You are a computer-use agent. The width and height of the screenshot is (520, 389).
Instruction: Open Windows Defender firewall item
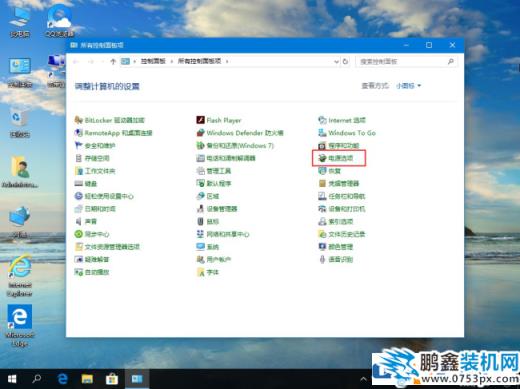point(240,133)
